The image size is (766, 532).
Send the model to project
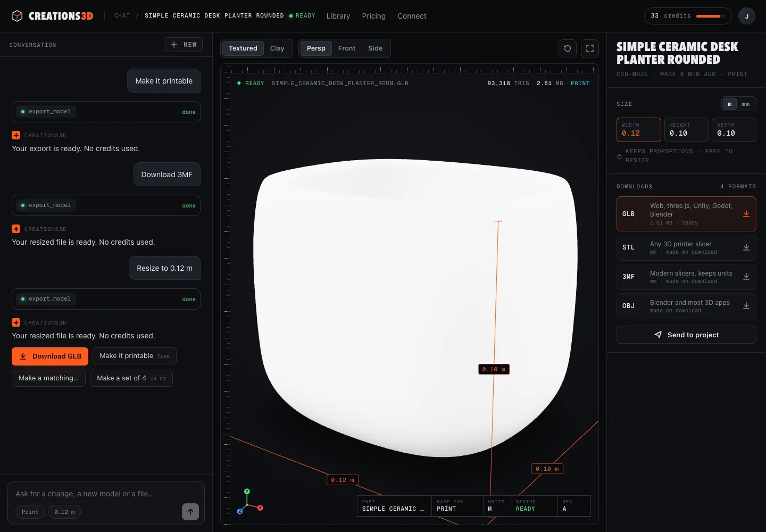point(686,335)
